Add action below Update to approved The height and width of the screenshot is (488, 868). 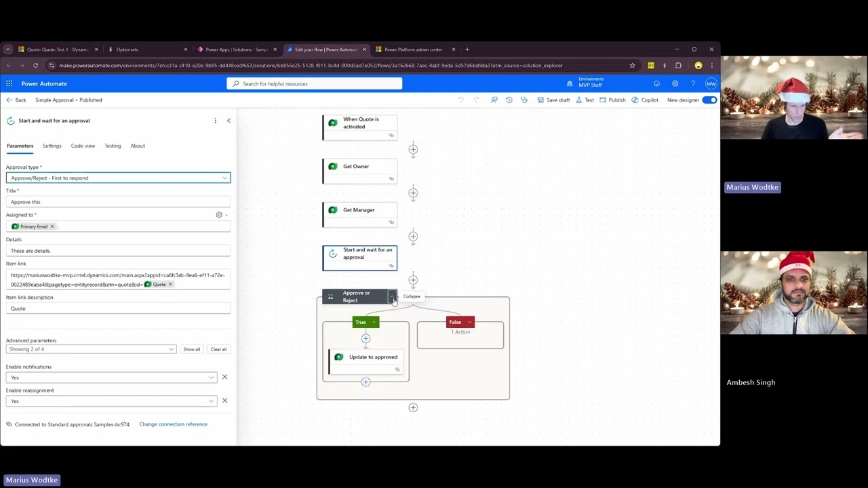pyautogui.click(x=366, y=382)
